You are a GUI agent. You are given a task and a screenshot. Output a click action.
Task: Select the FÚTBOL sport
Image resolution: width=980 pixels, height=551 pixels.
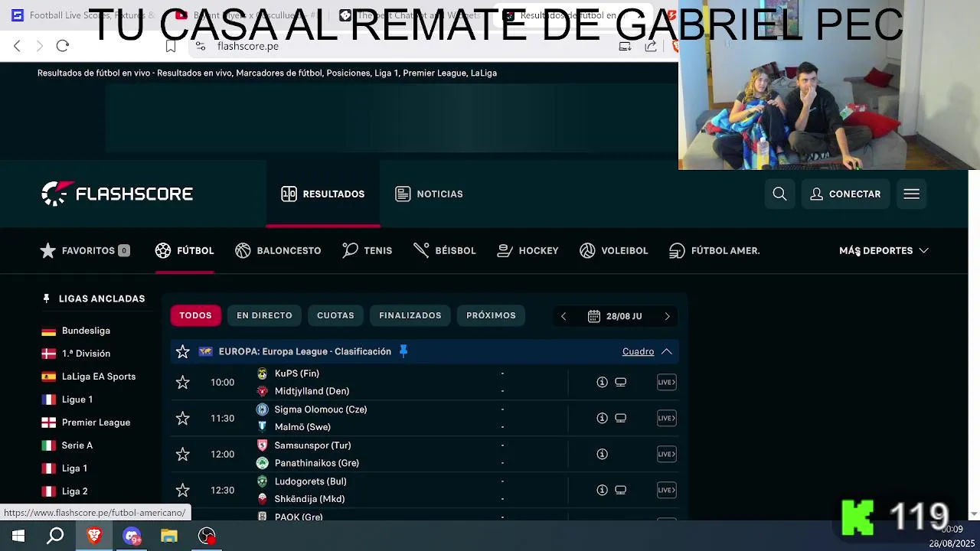(x=185, y=250)
